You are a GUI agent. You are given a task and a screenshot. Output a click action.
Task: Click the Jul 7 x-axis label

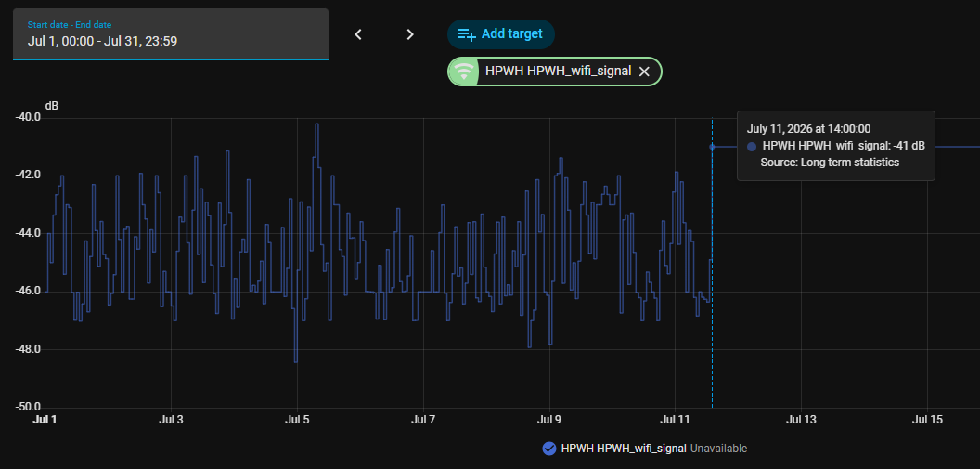click(x=423, y=420)
